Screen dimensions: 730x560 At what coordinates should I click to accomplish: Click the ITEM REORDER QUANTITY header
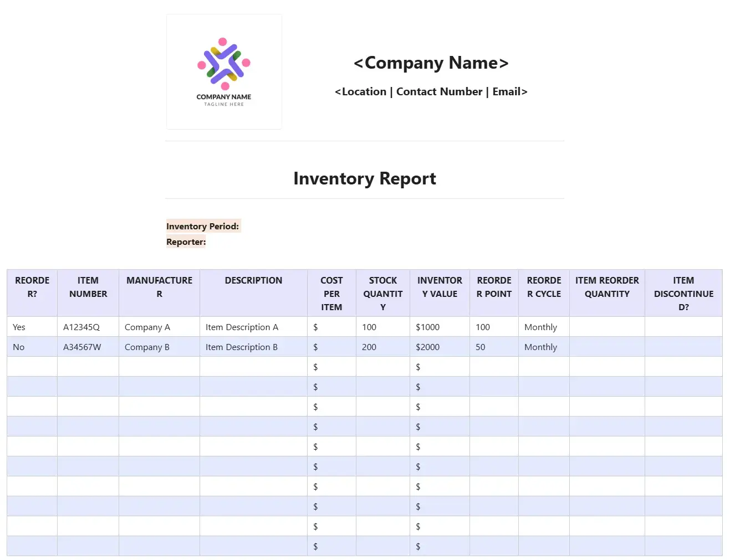607,287
